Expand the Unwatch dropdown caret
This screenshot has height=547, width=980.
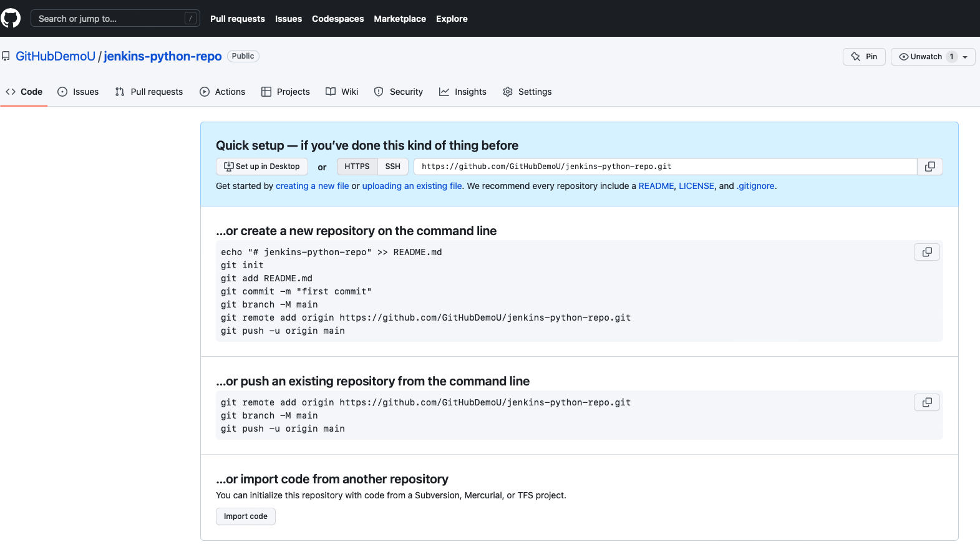tap(965, 57)
